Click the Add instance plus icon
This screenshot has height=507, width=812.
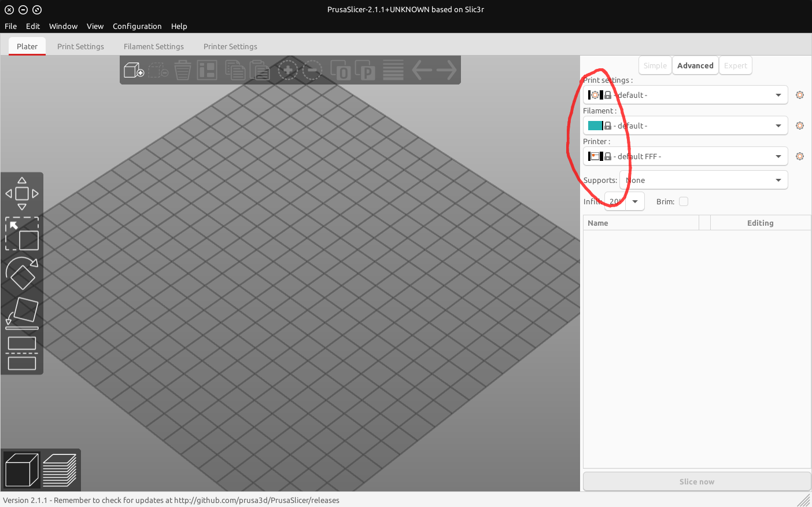(287, 71)
